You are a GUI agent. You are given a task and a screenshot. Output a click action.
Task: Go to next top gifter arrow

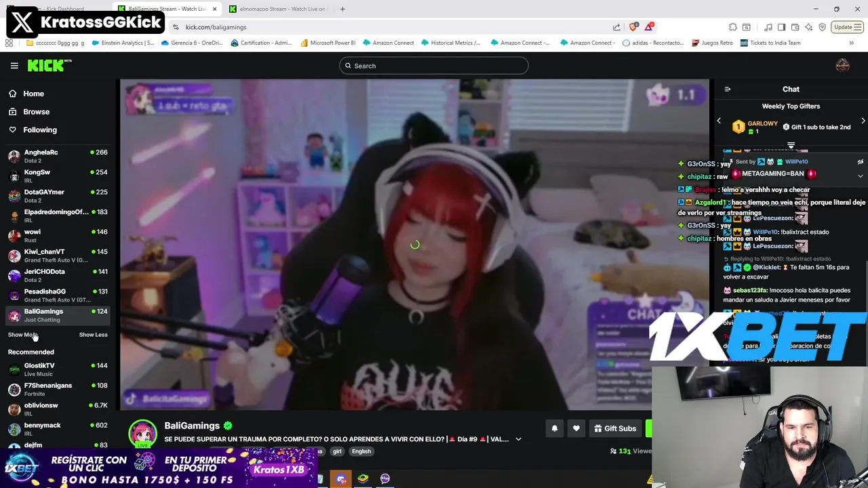(863, 121)
